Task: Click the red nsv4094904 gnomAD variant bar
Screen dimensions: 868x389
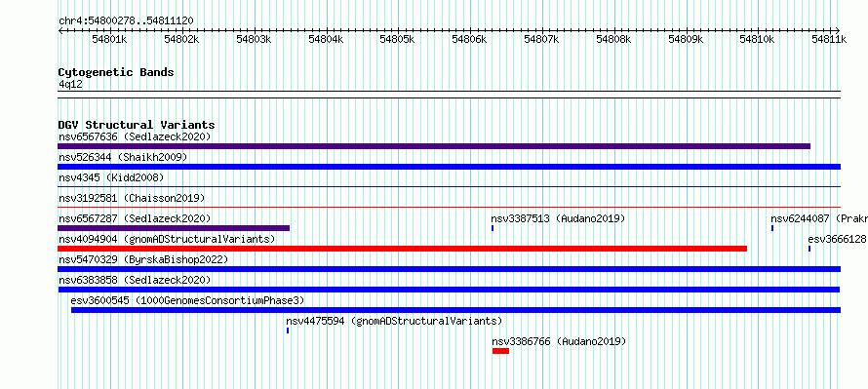Action: point(403,249)
